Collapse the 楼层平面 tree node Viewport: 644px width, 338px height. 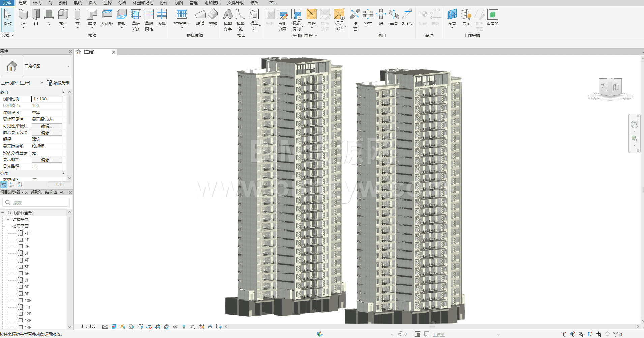point(8,226)
